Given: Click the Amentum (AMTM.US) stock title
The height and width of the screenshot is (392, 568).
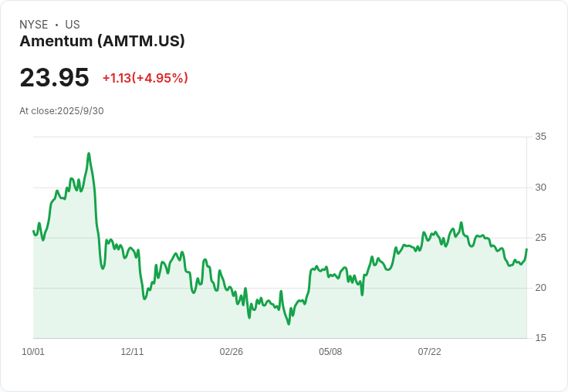Looking at the screenshot, I should pos(102,42).
